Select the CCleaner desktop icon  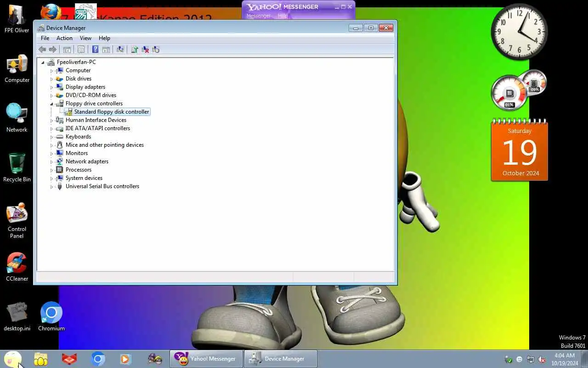(17, 267)
